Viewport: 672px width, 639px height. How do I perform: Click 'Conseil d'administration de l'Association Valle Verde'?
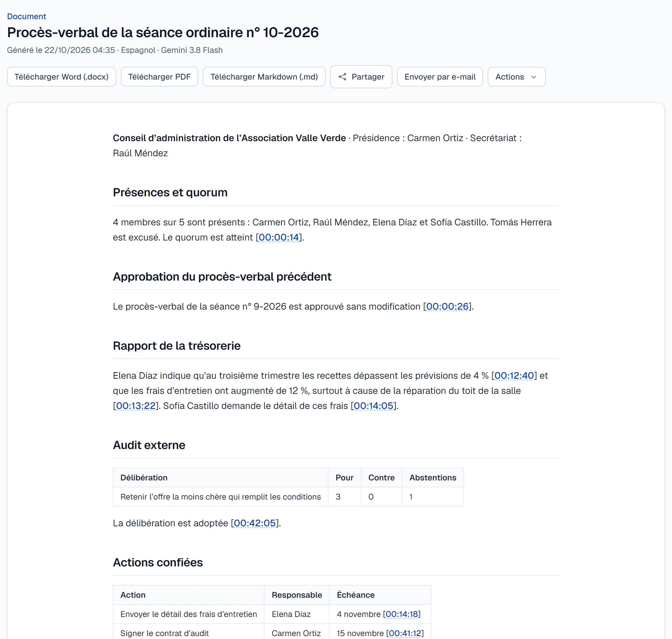coord(229,138)
